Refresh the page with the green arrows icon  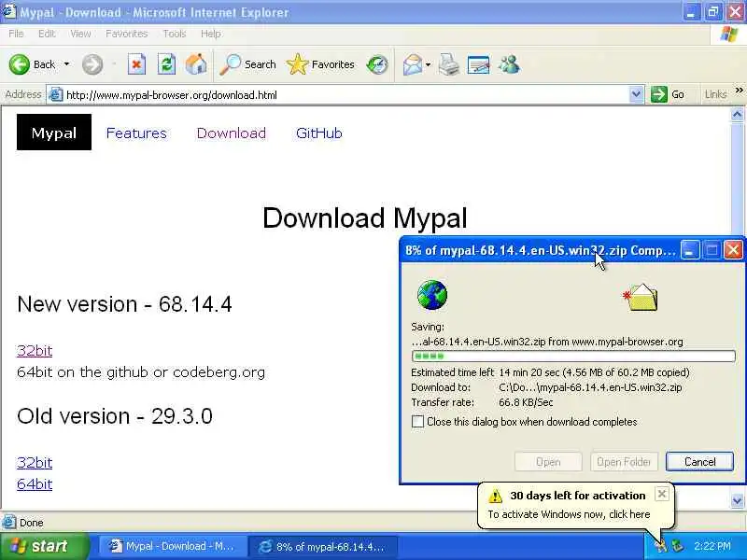coord(166,64)
